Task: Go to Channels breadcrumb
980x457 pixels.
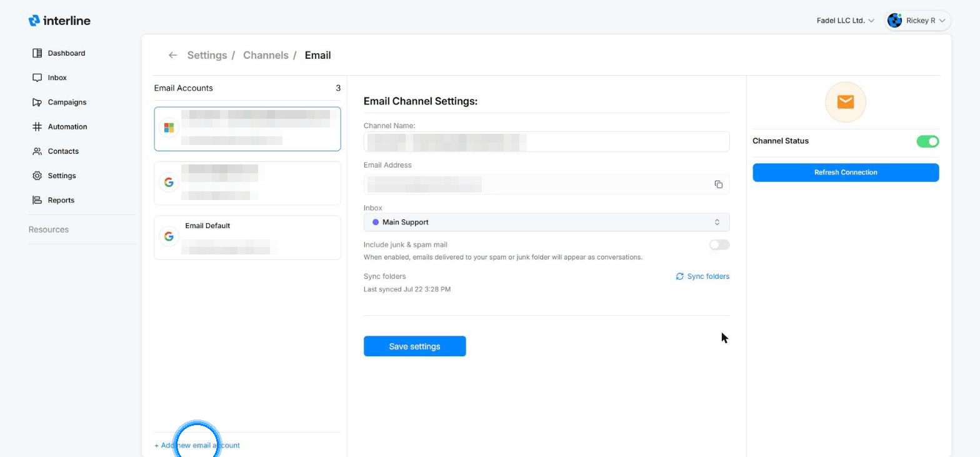Action: 266,55
